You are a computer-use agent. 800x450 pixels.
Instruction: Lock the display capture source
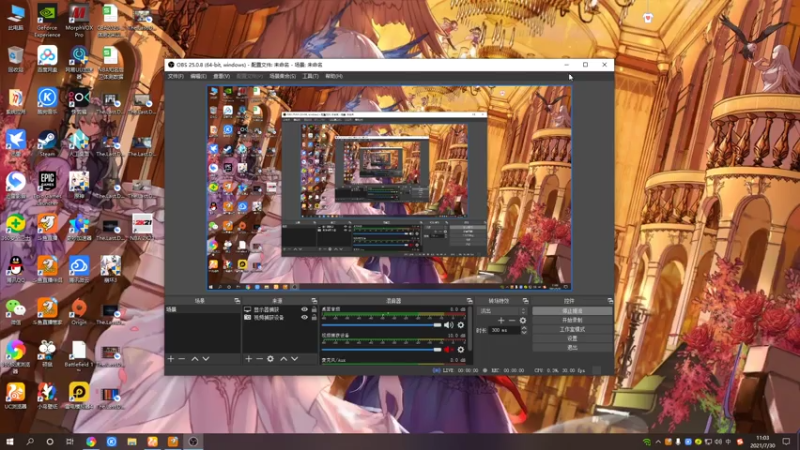pos(314,309)
